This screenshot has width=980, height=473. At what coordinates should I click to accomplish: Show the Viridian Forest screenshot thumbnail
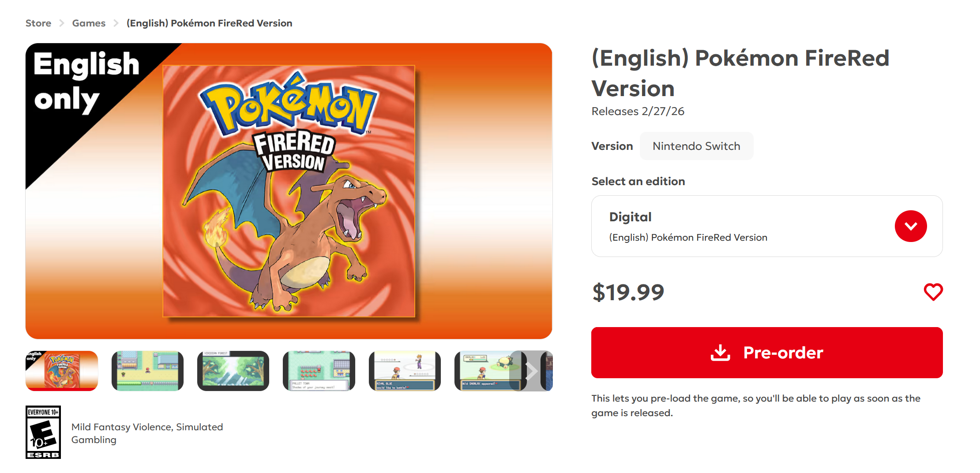pos(233,371)
